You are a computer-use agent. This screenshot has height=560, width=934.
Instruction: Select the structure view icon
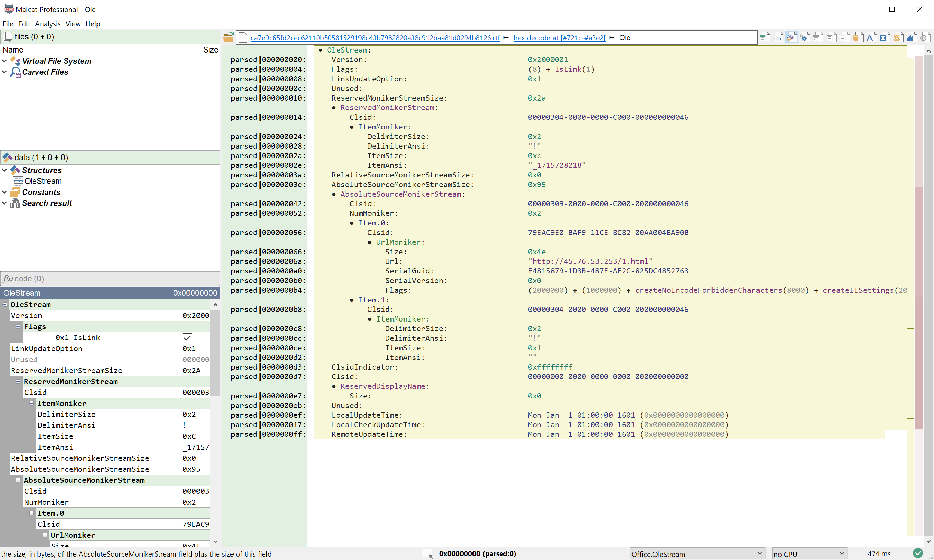pos(791,37)
